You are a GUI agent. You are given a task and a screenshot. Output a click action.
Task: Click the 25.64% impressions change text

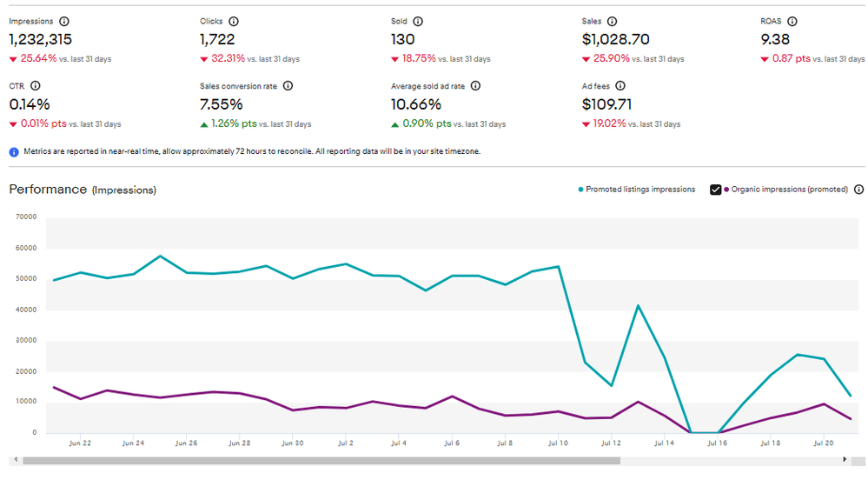point(38,59)
